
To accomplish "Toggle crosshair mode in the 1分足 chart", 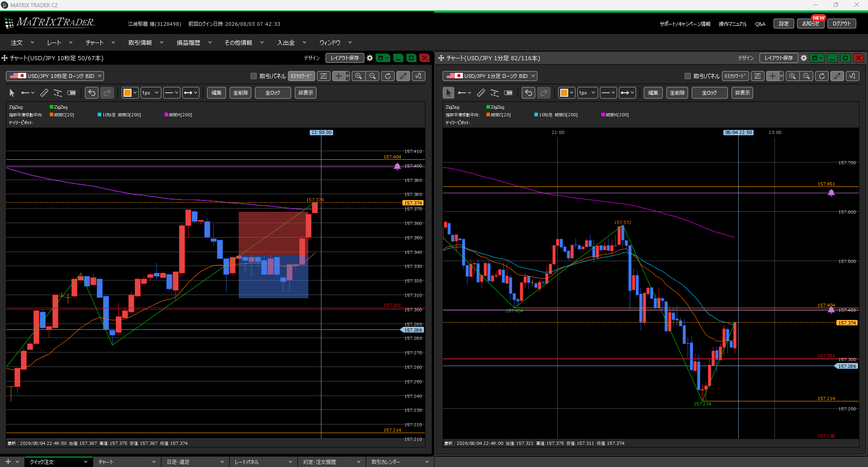I will point(772,76).
